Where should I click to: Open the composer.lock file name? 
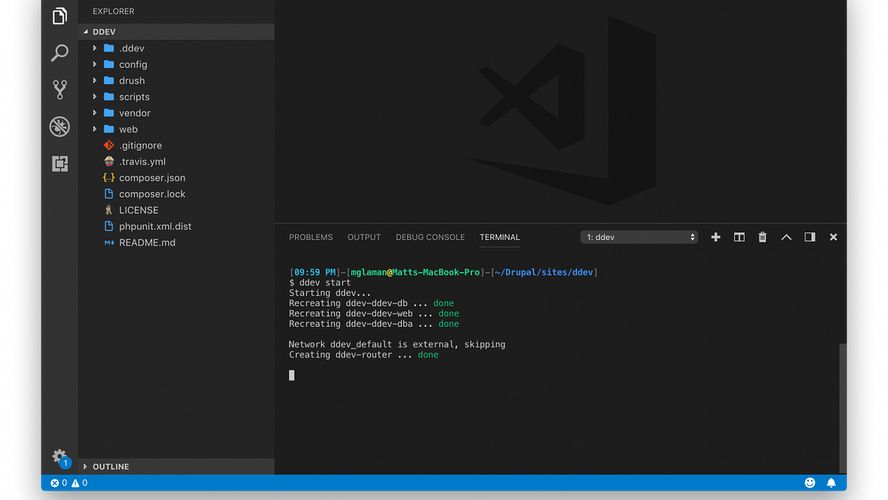tap(152, 194)
